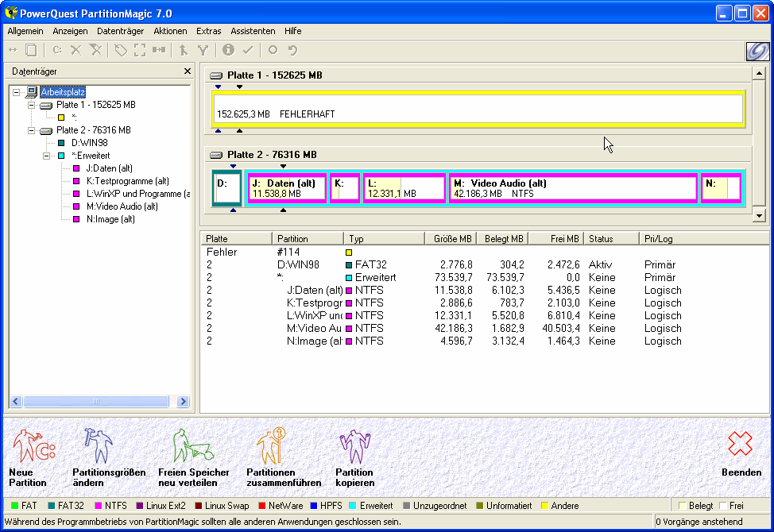The height and width of the screenshot is (532, 774).
Task: Click the upward arrow toolbar icon
Action: (x=184, y=50)
